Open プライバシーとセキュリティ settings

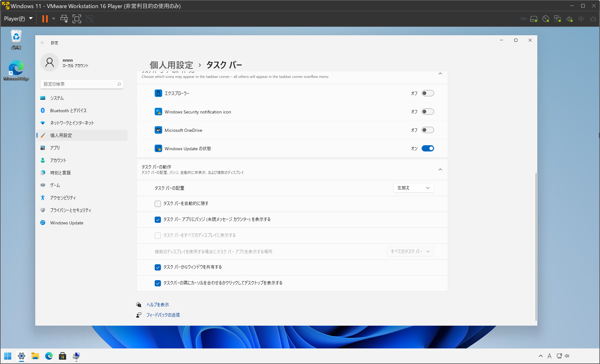click(82, 210)
